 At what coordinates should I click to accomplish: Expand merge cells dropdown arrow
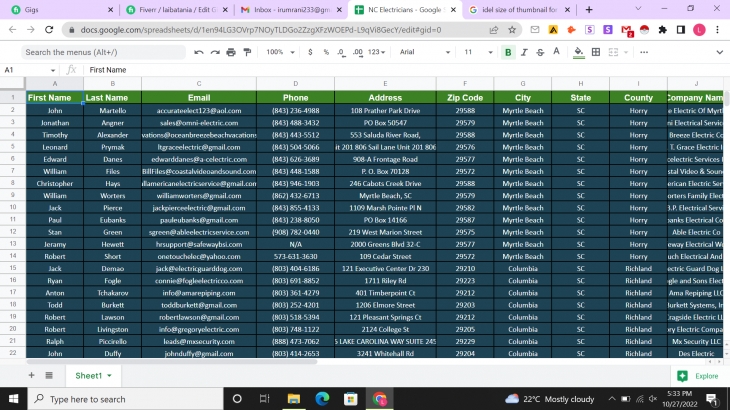point(626,52)
